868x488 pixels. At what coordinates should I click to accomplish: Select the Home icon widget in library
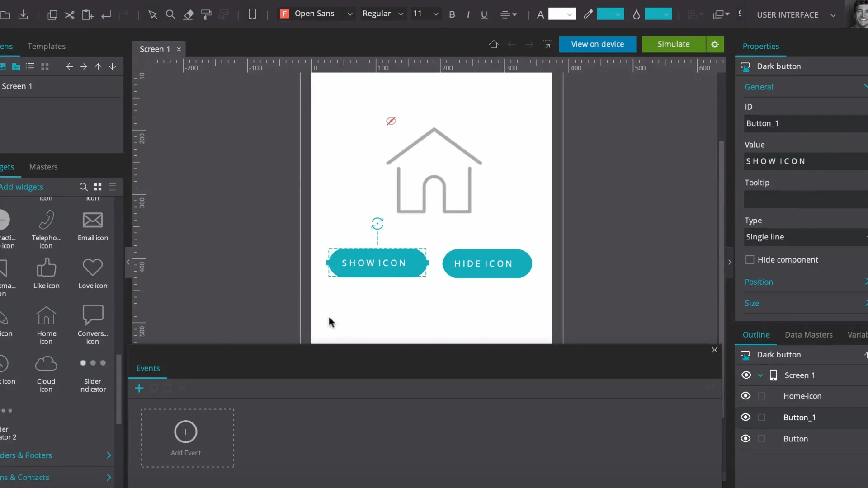click(46, 325)
